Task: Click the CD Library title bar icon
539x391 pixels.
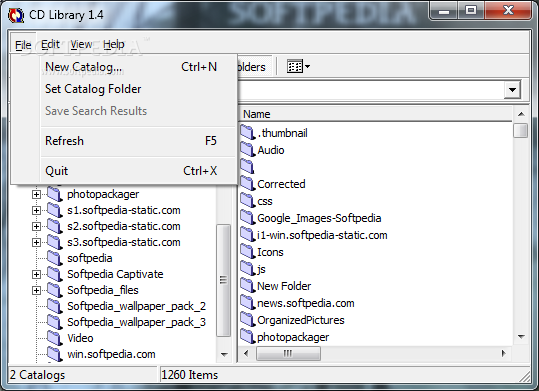Action: click(16, 15)
